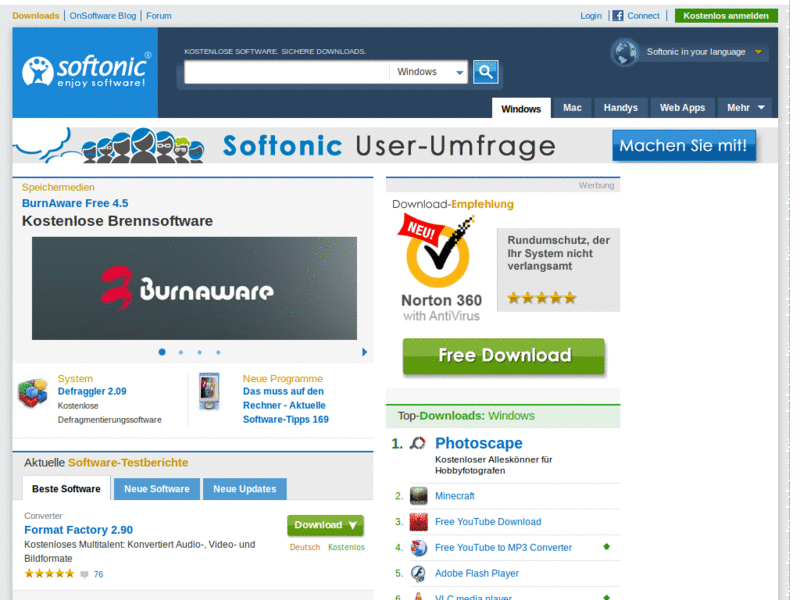Click the five-star rating under Format Factory

(x=49, y=573)
